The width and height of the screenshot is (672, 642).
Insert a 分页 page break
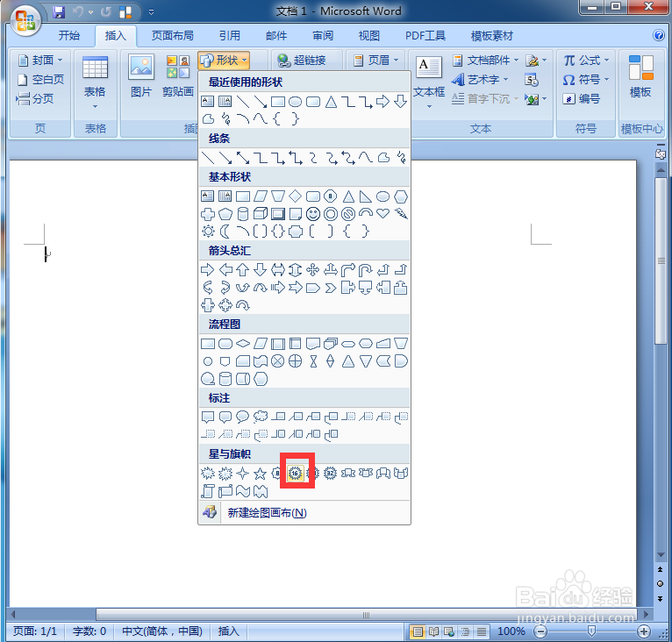coord(35,99)
